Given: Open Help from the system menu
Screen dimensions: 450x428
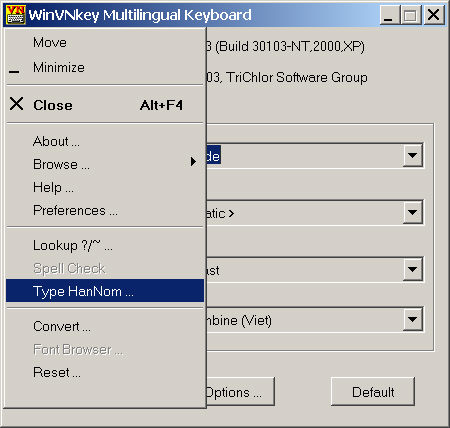Looking at the screenshot, I should tap(105, 187).
